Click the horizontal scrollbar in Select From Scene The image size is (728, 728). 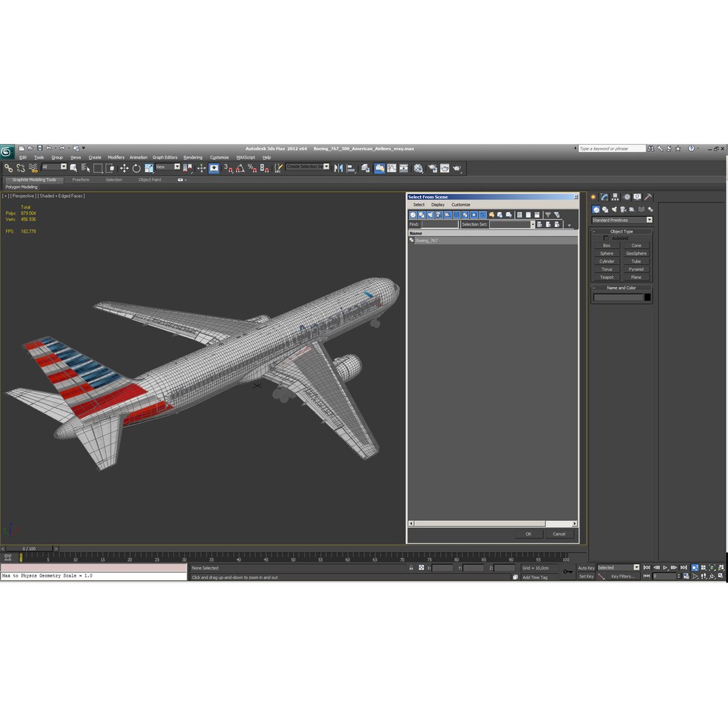tap(493, 524)
